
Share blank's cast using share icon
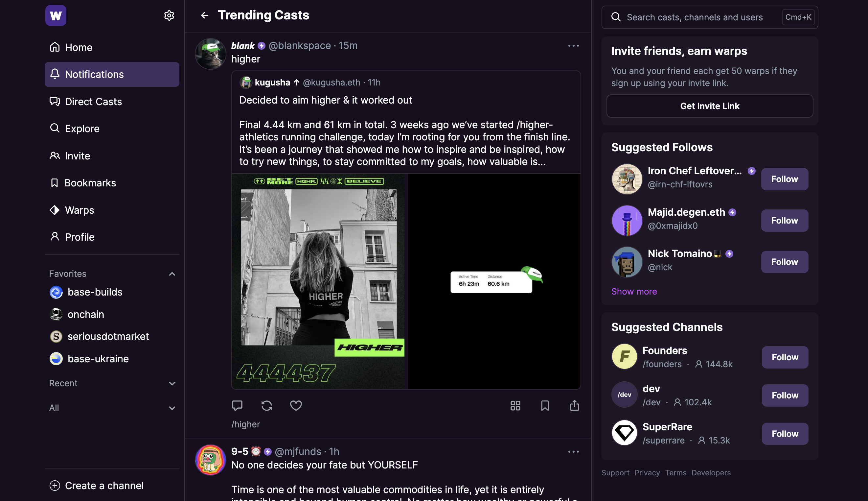[574, 406]
